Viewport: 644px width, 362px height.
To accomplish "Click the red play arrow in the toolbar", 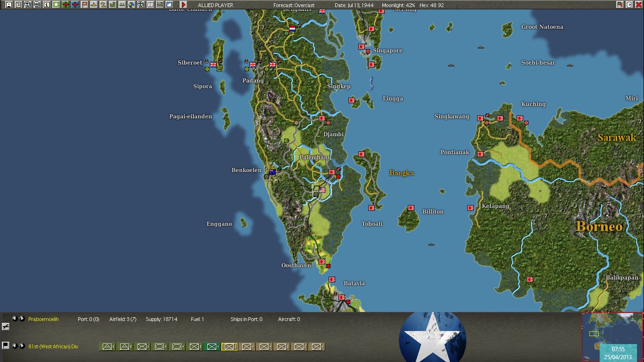I will pyautogui.click(x=183, y=5).
